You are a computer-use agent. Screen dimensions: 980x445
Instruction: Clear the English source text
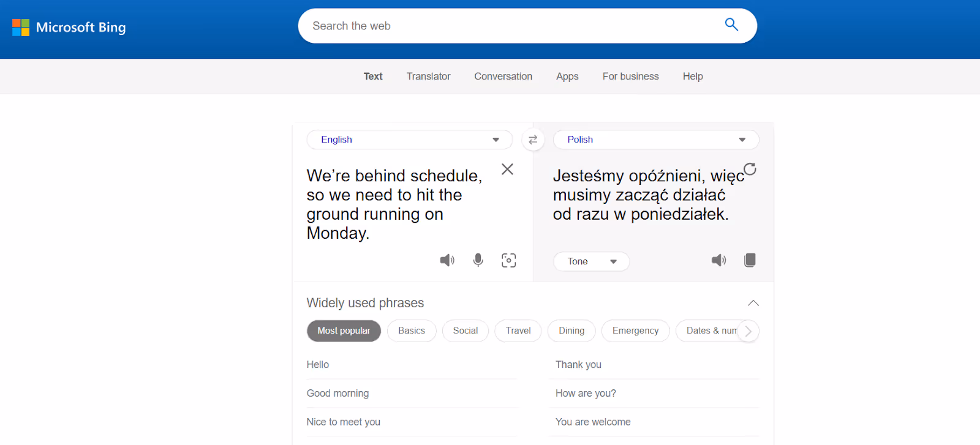(507, 169)
